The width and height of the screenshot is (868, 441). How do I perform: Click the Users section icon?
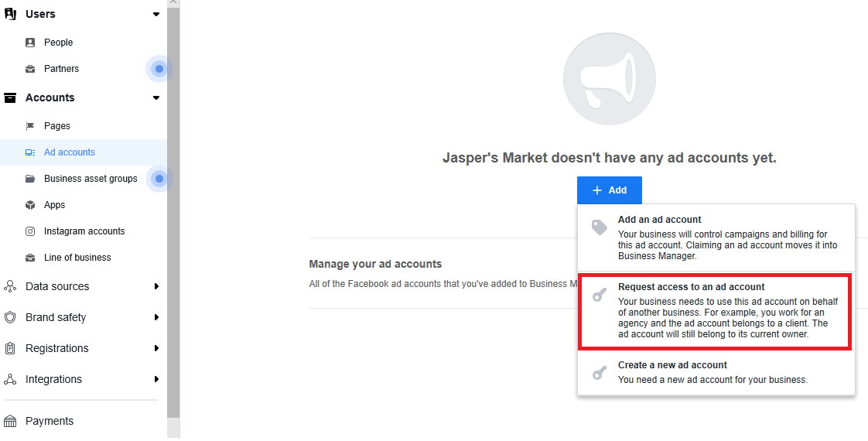(x=10, y=14)
